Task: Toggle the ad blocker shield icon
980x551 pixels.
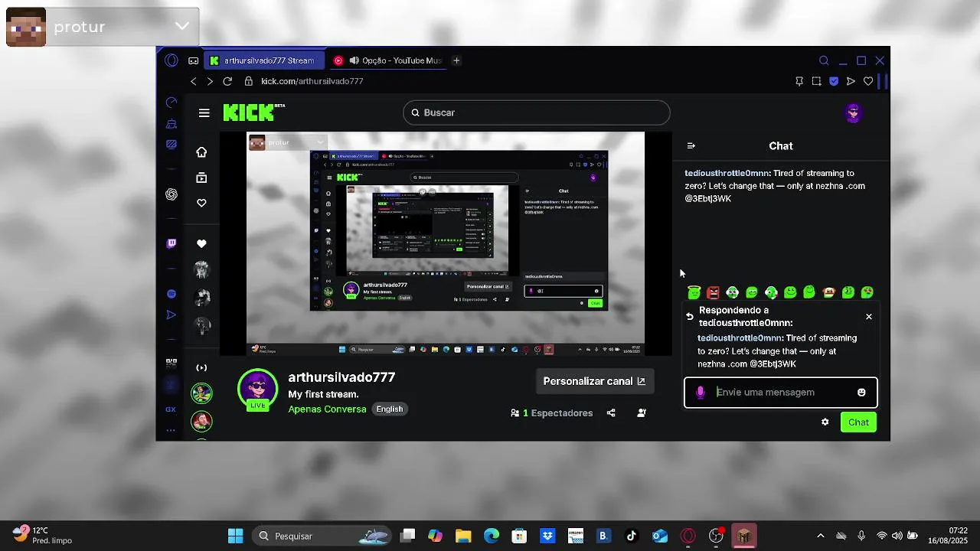Action: [834, 81]
